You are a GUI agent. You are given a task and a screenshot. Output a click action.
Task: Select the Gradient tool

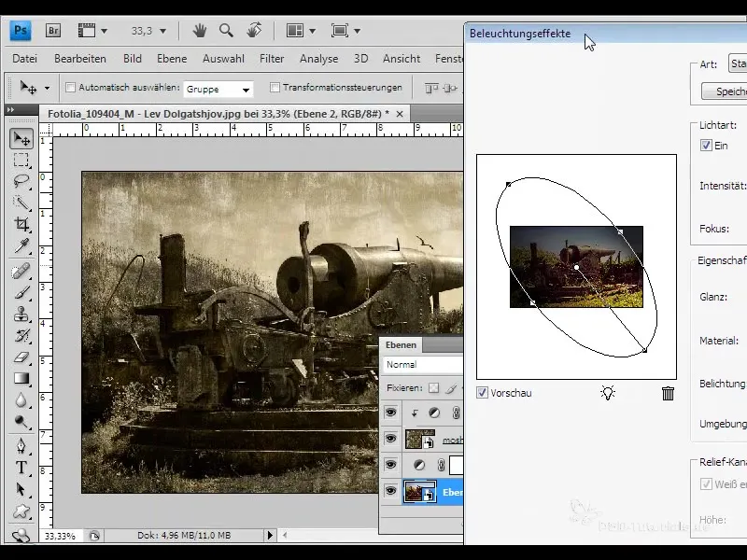click(21, 379)
